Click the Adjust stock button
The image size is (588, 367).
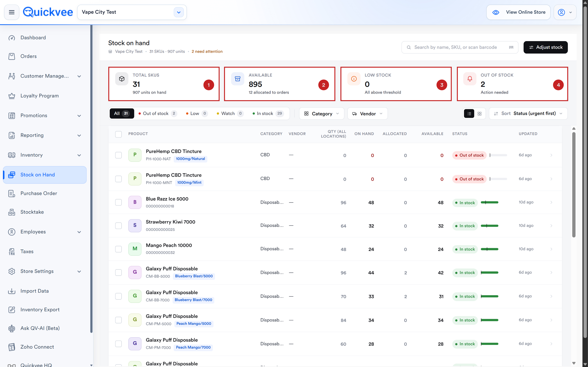pos(546,47)
